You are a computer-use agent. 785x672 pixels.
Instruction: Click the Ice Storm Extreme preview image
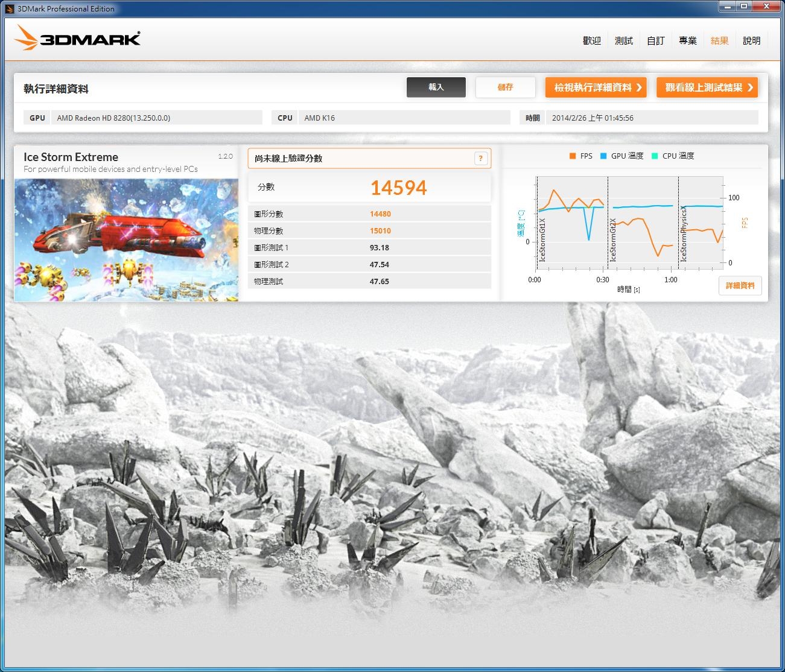pyautogui.click(x=126, y=240)
